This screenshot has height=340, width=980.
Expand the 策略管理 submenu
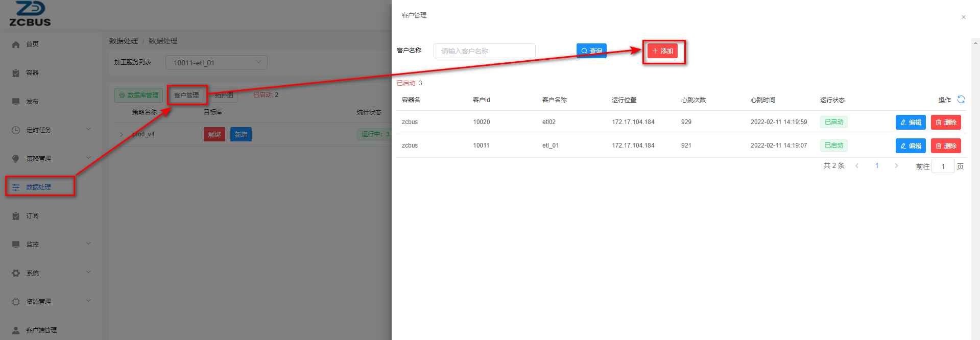[88, 158]
